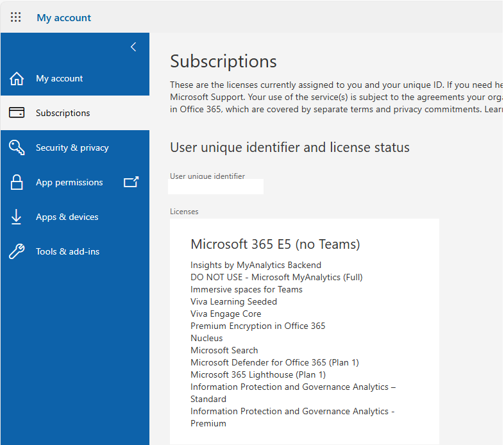Open Tools & add-ins in the sidebar
Screen dimensions: 504x445
click(75, 251)
